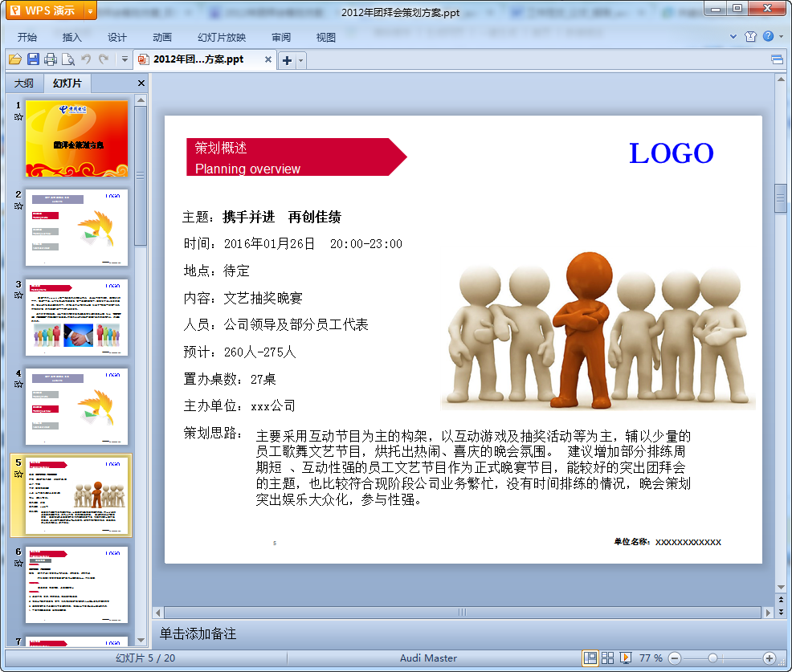Open the 视图 ribbon tab
This screenshot has width=792, height=672.
point(326,38)
